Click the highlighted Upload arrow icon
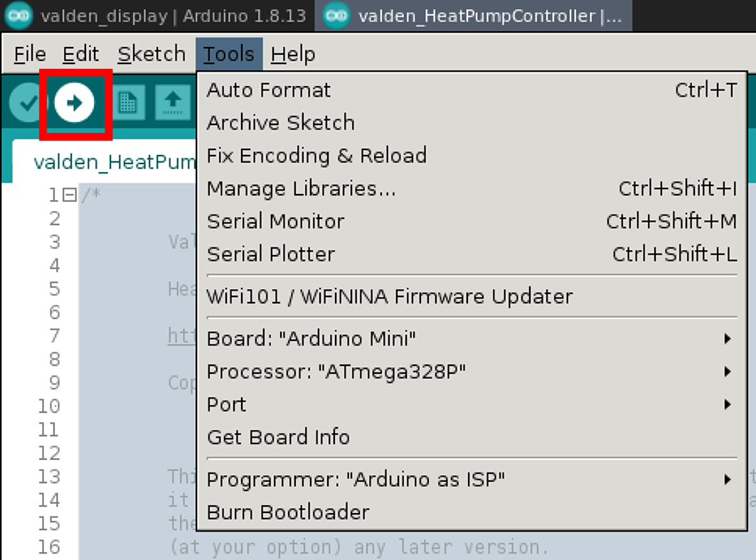This screenshot has height=560, width=756. click(x=74, y=102)
